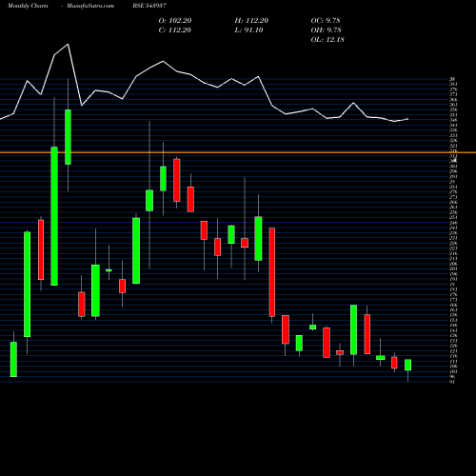Select the low value "L: 91.10"
This screenshot has height=476, width=476.
point(248,30)
